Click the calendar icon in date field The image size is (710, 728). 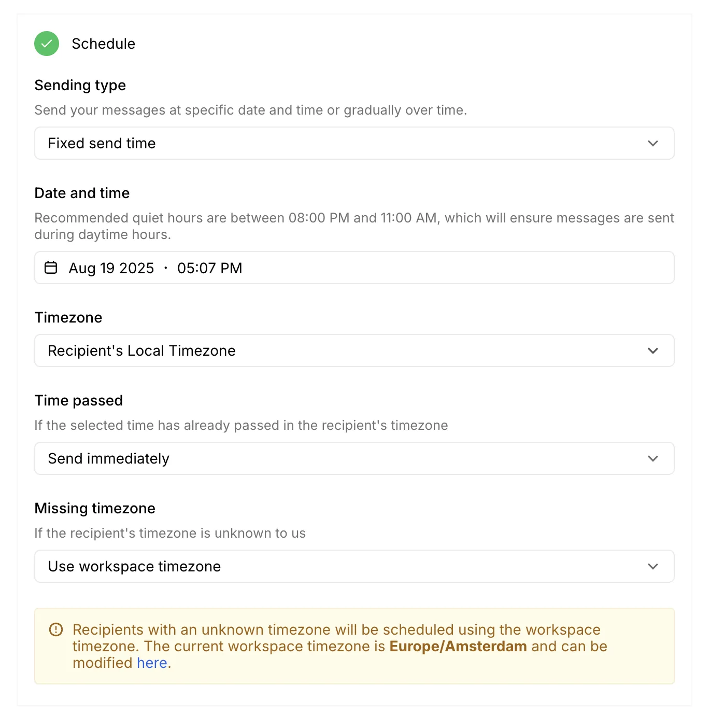[x=51, y=268]
